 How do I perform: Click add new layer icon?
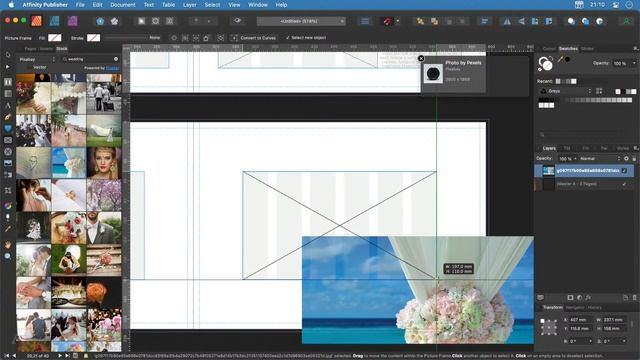(625, 298)
